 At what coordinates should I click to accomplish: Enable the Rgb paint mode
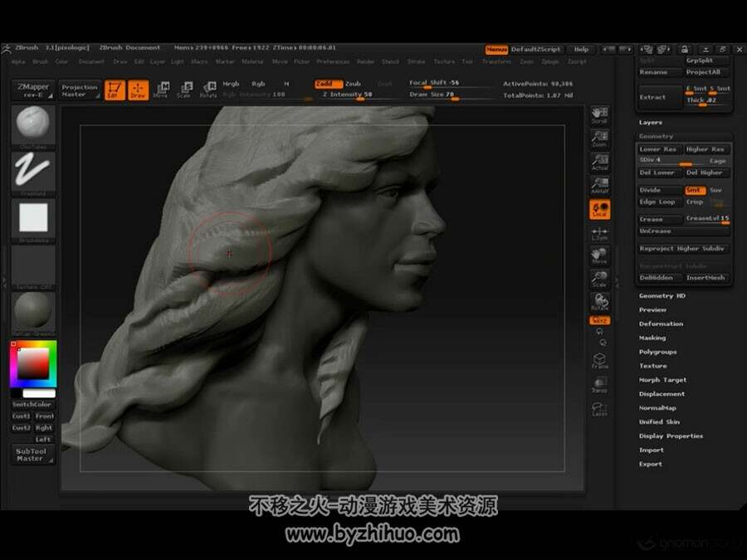point(258,84)
